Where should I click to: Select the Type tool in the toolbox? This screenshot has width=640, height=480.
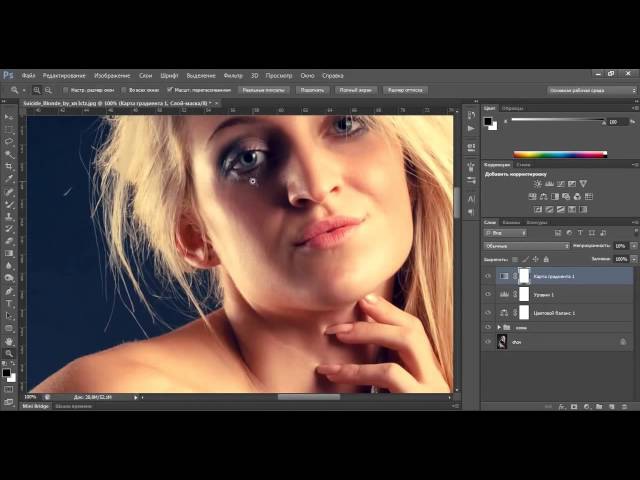click(x=8, y=304)
